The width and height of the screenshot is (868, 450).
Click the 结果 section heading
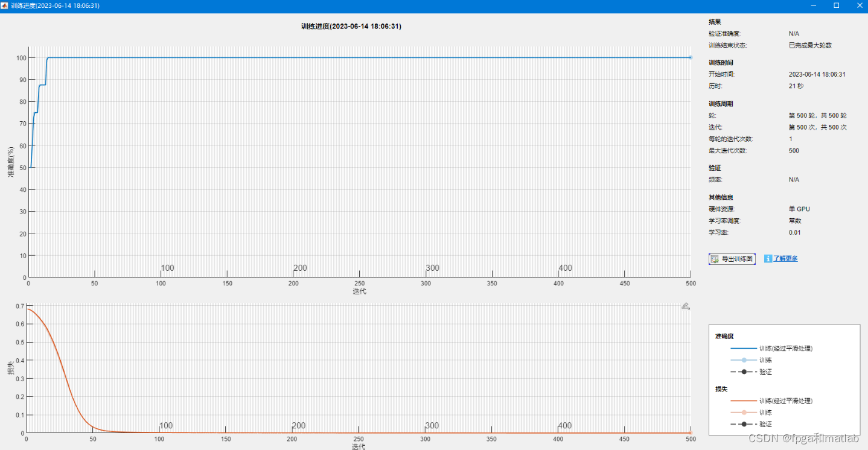click(x=715, y=22)
